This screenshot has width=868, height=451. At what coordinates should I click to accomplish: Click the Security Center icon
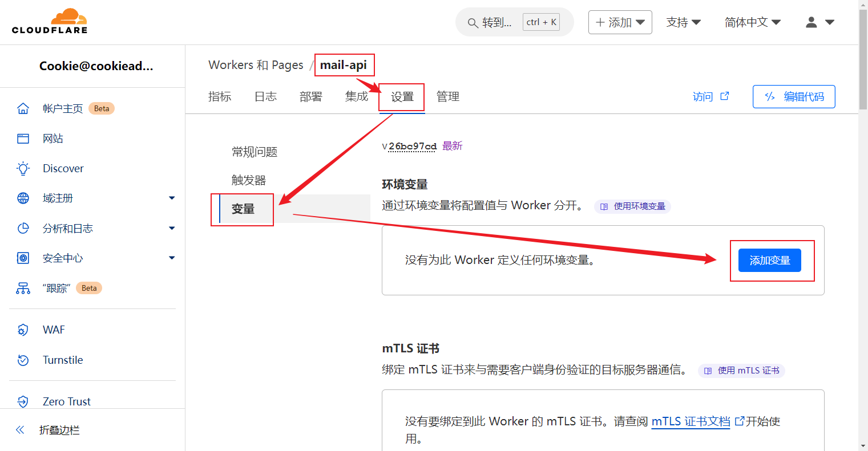23,258
